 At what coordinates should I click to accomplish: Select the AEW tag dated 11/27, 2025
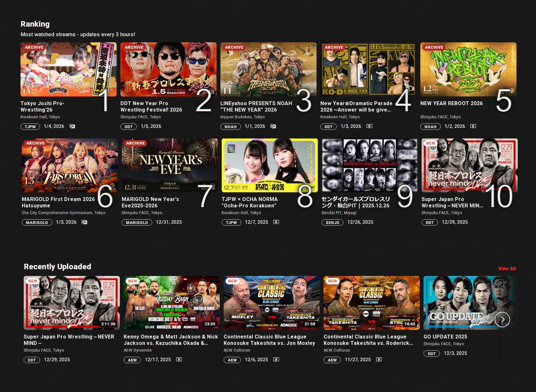coord(332,360)
